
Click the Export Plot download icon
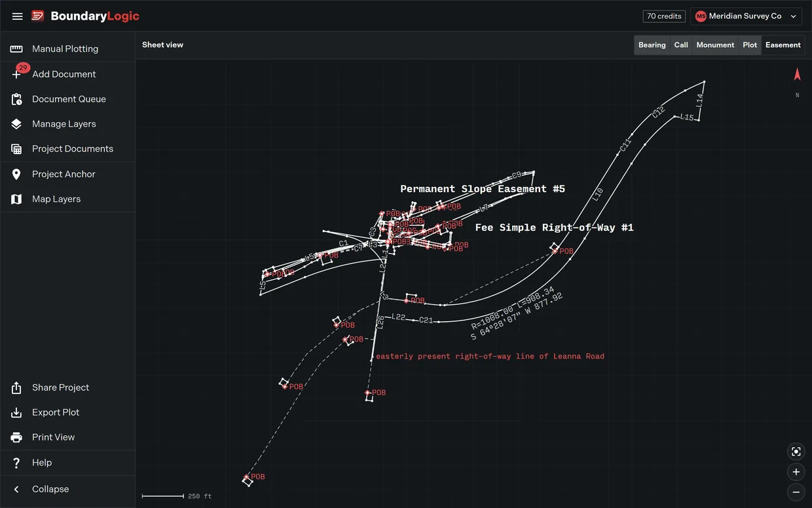(x=16, y=412)
